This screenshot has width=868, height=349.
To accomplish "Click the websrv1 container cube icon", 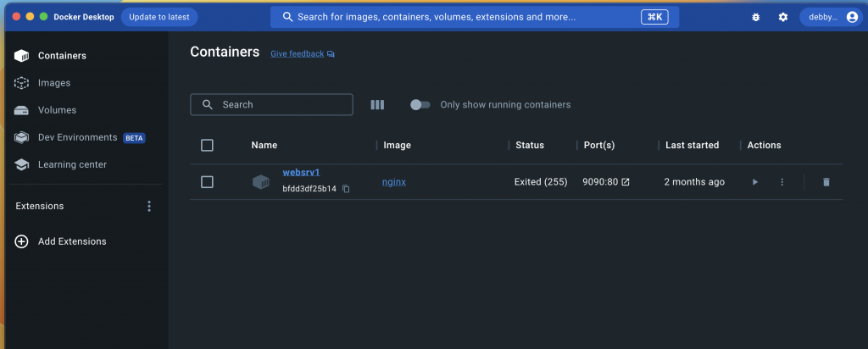I will click(261, 182).
